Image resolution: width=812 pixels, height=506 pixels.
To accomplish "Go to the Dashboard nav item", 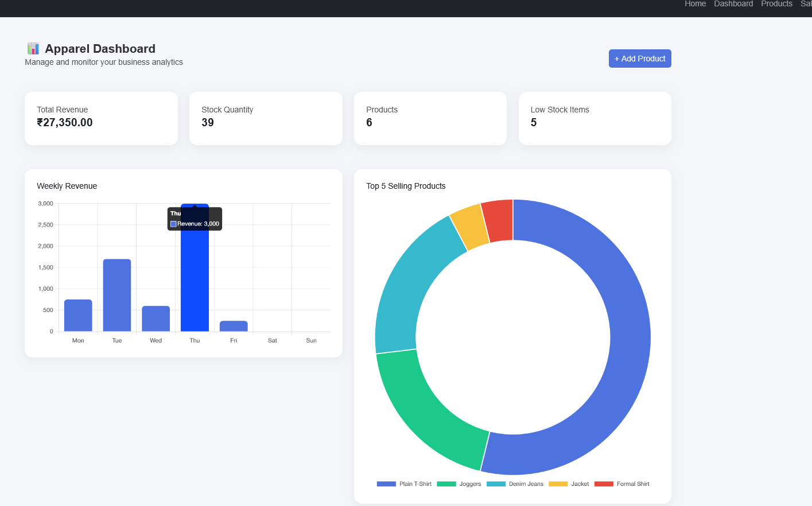I will tap(733, 4).
